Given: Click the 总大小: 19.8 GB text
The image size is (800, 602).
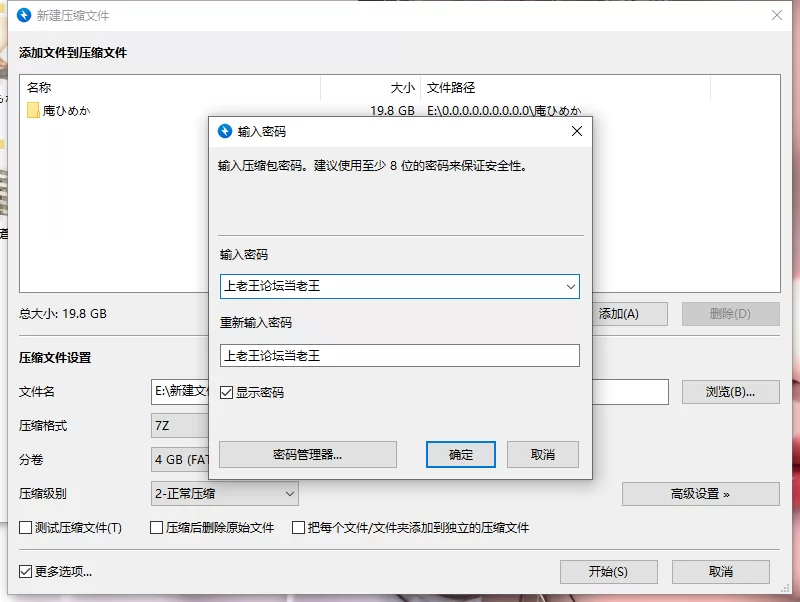Looking at the screenshot, I should (63, 314).
